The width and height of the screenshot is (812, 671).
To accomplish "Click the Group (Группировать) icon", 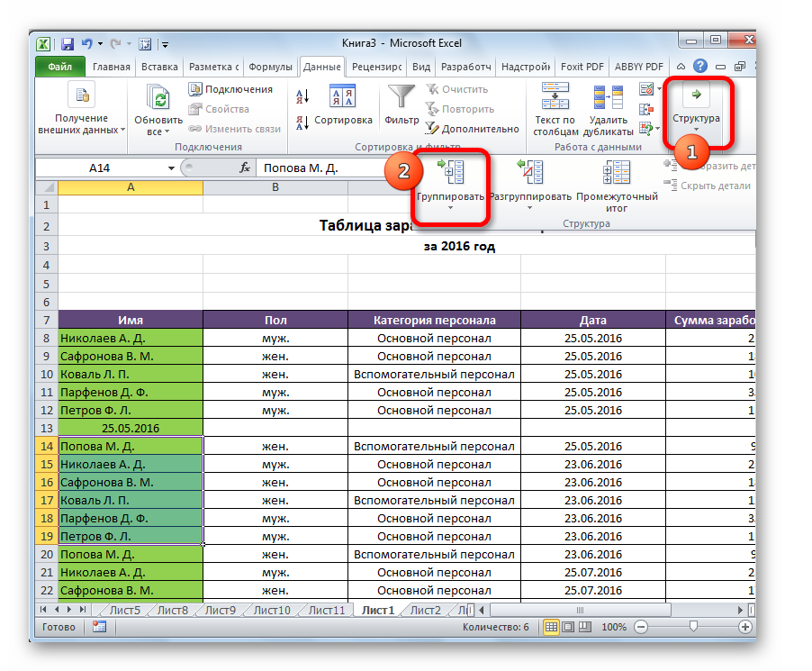I will pos(450,173).
